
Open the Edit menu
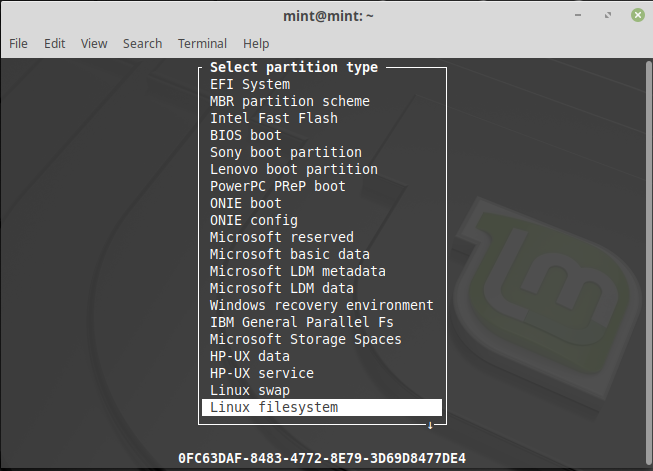(55, 43)
